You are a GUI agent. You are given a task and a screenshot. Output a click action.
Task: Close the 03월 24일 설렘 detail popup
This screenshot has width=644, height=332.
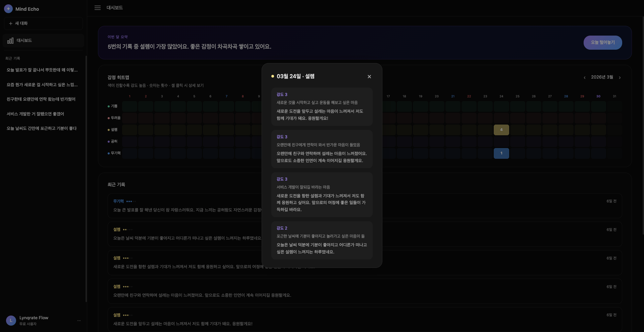coord(369,77)
